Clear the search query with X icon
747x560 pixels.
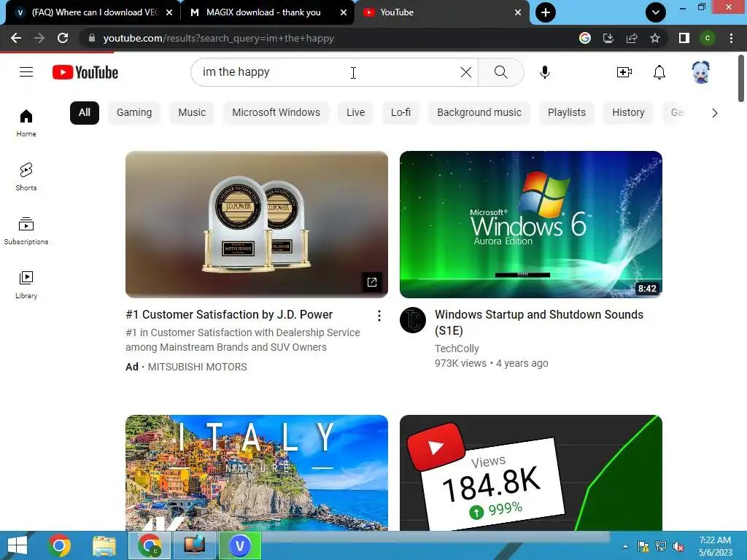pyautogui.click(x=466, y=72)
